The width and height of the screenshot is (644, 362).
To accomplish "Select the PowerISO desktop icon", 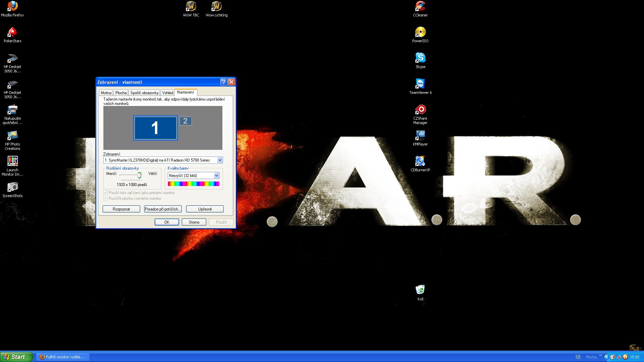I will (420, 33).
